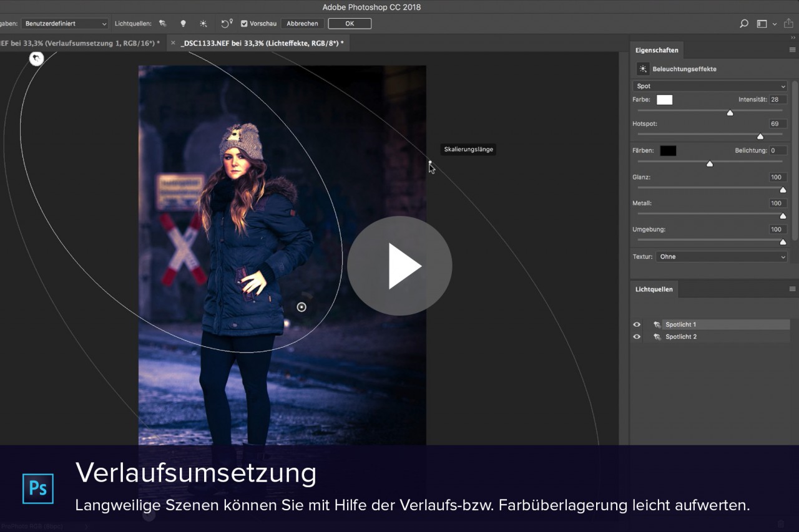Viewport: 799px width, 532px height.
Task: Disable the Vorschau checkbox
Action: click(243, 23)
